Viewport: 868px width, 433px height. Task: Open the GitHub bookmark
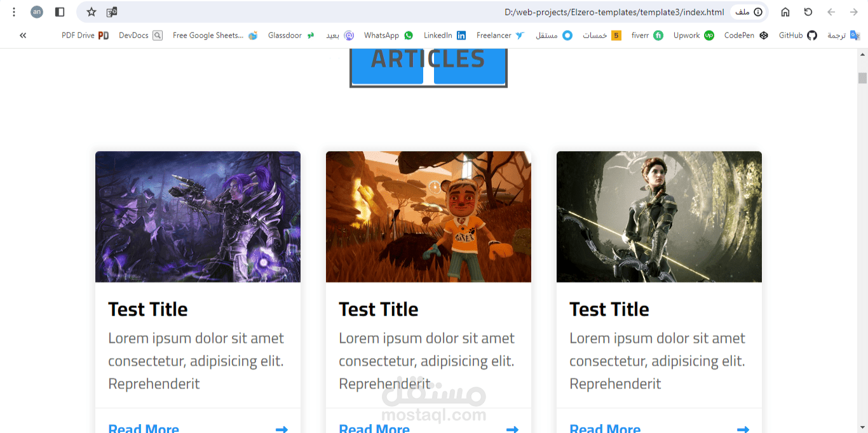[797, 36]
